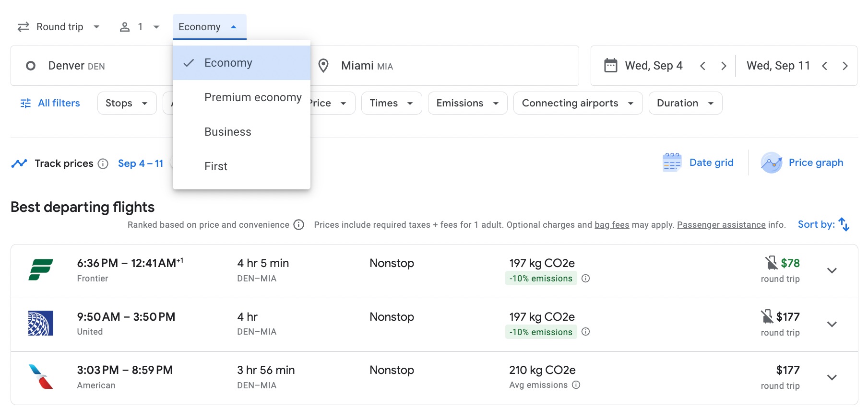Click the no-carry-on bag icon on the United flight
The image size is (868, 419).
(x=767, y=316)
